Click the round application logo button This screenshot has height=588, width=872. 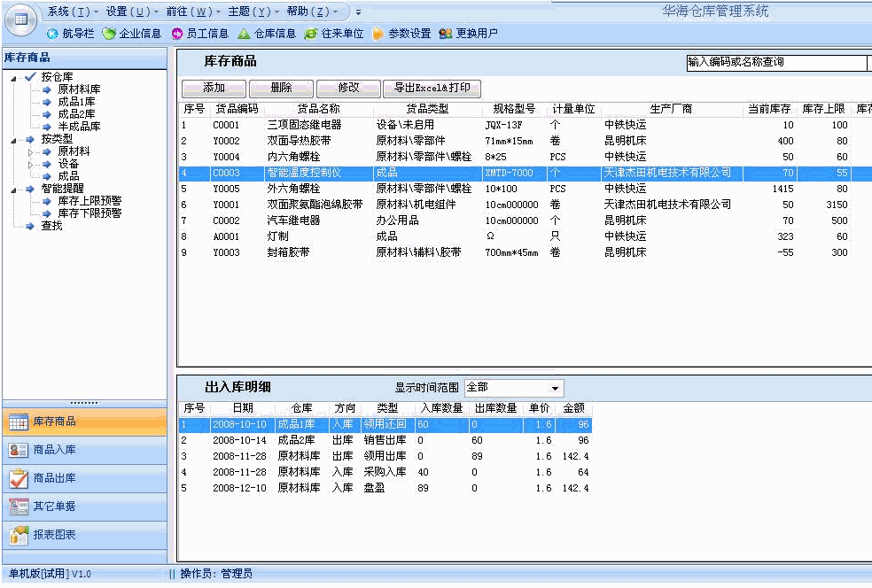tap(20, 19)
